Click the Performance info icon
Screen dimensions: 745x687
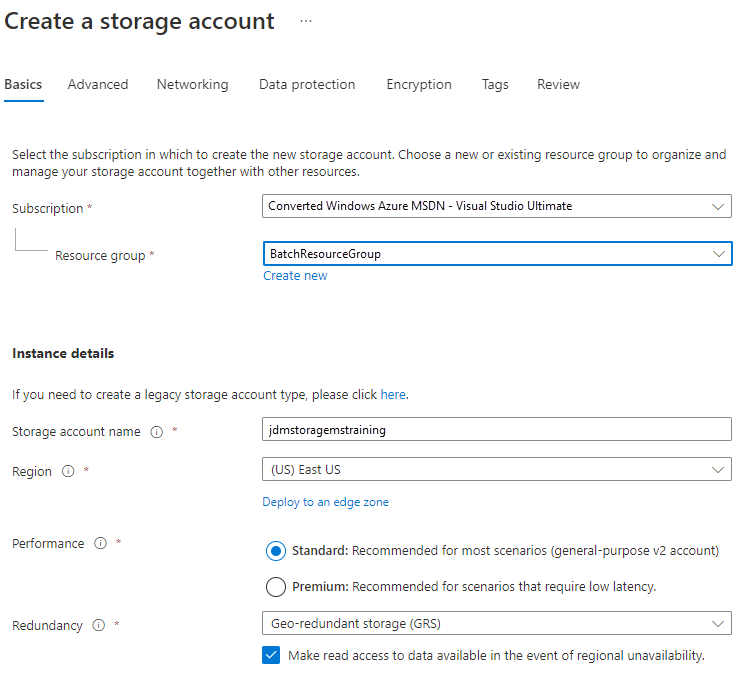click(101, 543)
